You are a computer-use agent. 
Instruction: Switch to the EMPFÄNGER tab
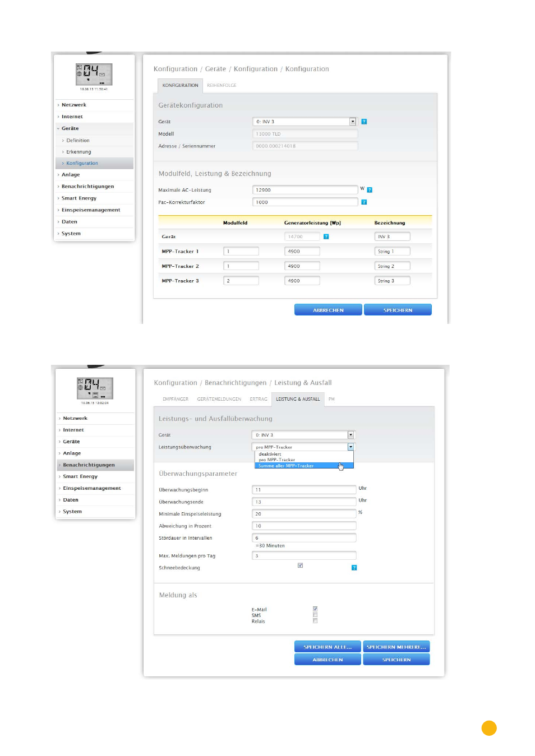point(176,400)
